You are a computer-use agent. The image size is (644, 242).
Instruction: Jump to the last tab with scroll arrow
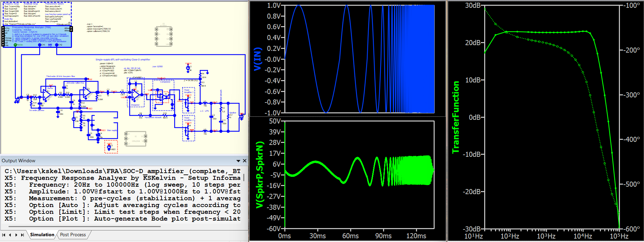coord(22,235)
